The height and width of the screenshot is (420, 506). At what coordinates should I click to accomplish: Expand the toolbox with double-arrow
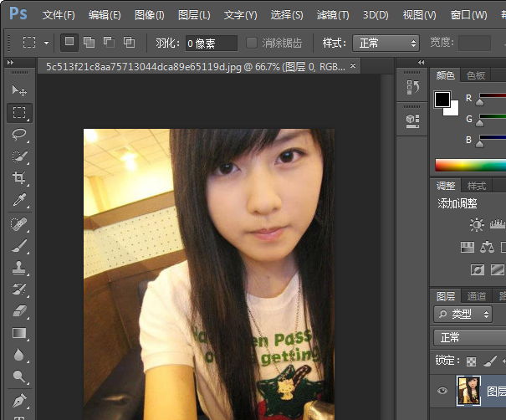pyautogui.click(x=10, y=62)
